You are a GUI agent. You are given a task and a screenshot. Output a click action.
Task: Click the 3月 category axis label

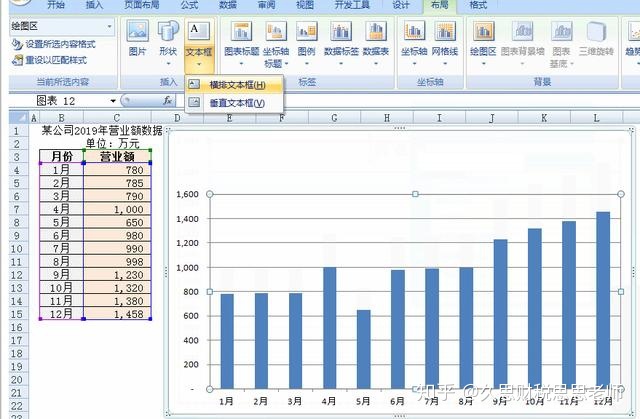[295, 401]
